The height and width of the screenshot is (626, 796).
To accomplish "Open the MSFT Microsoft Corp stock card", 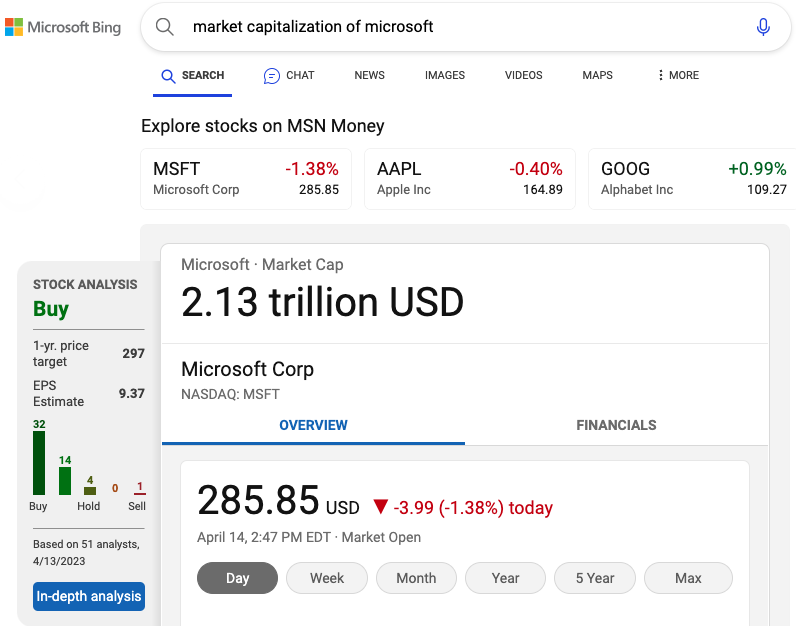I will coord(246,179).
